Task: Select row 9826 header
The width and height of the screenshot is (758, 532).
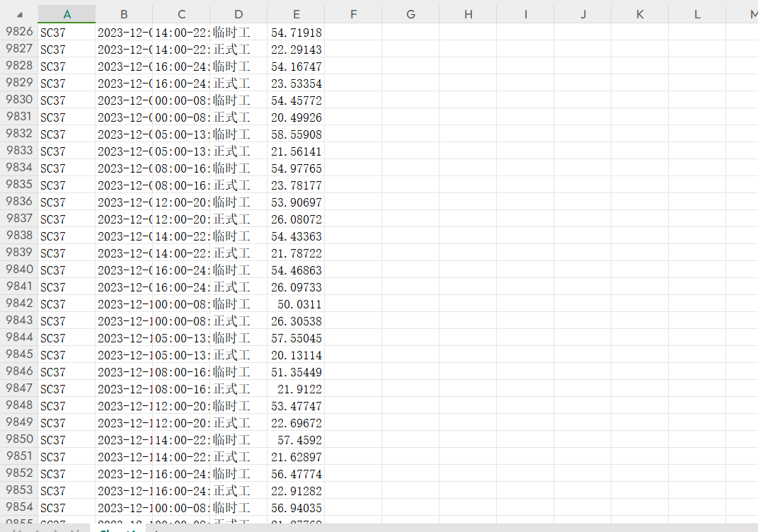Action: tap(19, 32)
